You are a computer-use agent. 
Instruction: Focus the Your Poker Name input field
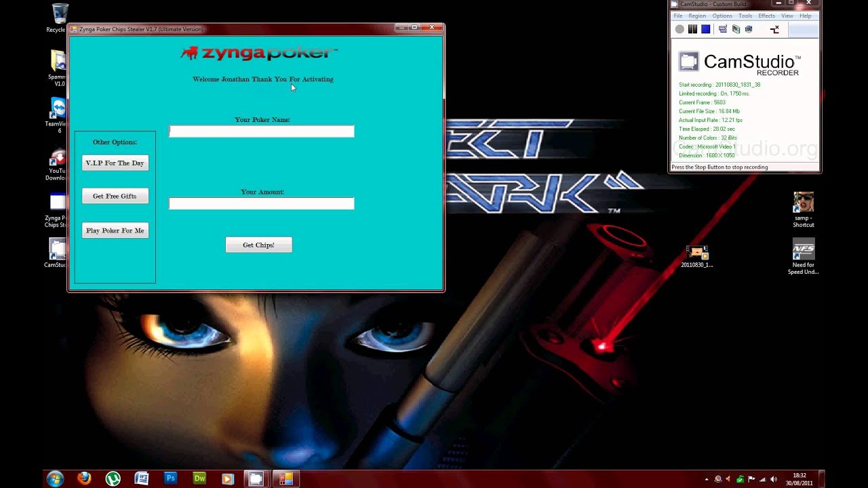(261, 131)
